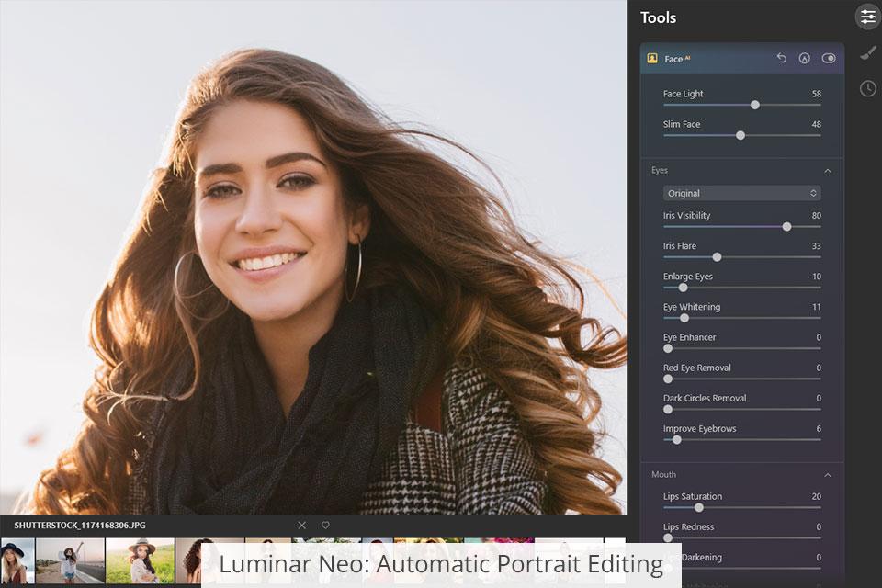Click the Dark Circles Removal slider handle
Screen dimensions: 882x588
point(668,409)
